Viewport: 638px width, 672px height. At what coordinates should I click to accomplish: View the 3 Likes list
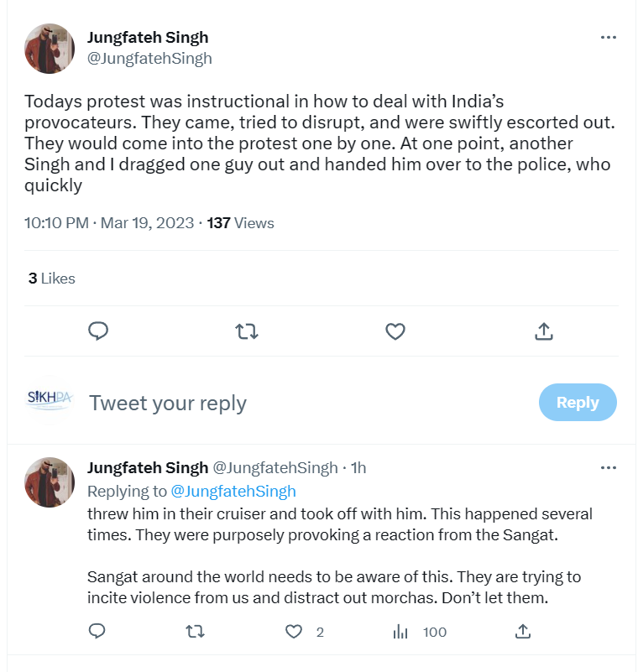[x=52, y=279]
